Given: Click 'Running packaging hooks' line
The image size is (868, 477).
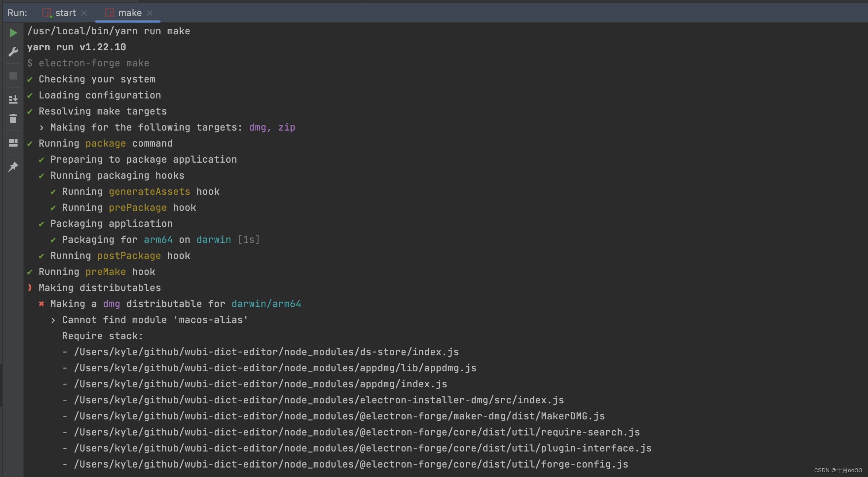Looking at the screenshot, I should [x=118, y=175].
